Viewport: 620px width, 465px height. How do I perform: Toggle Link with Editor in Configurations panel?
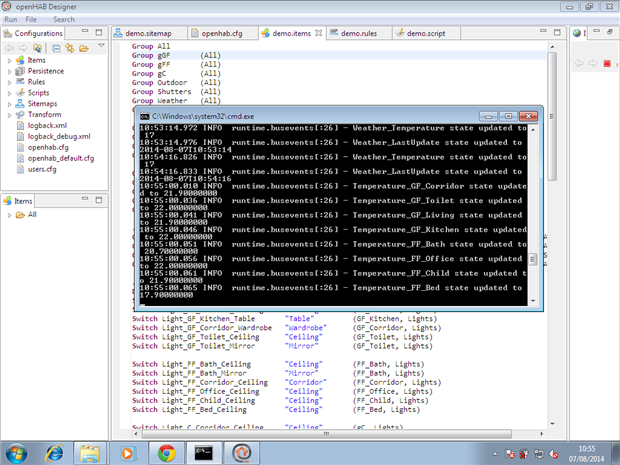pos(69,47)
